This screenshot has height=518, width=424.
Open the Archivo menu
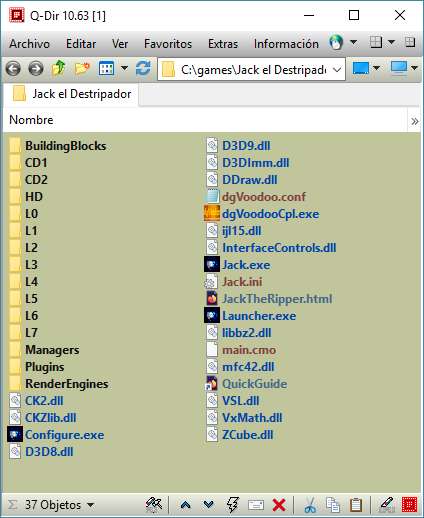point(29,44)
